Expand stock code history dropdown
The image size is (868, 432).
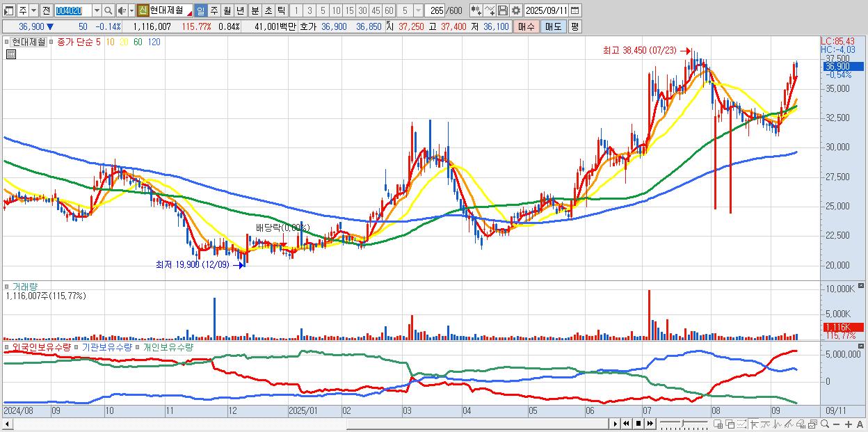(97, 10)
